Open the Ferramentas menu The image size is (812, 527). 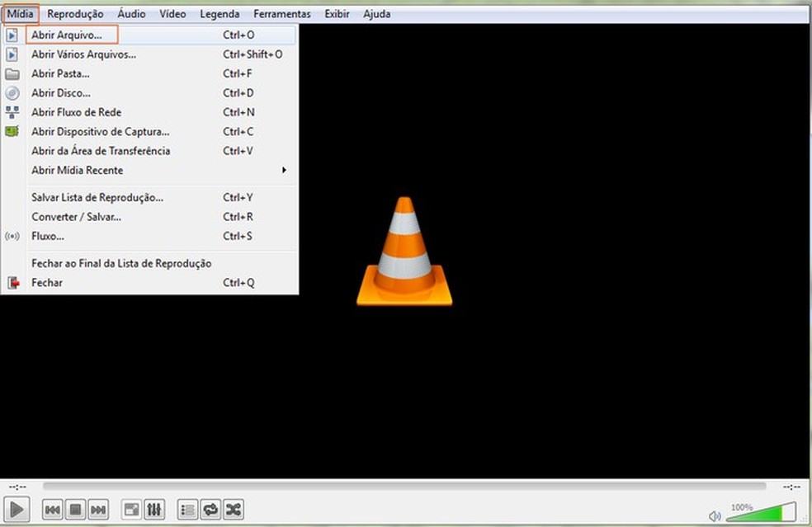point(281,13)
